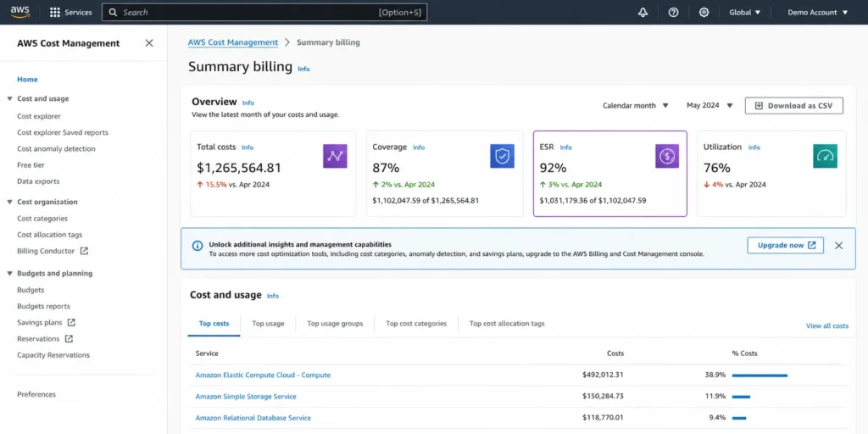Click the notifications bell icon
The image size is (868, 434).
tap(643, 12)
